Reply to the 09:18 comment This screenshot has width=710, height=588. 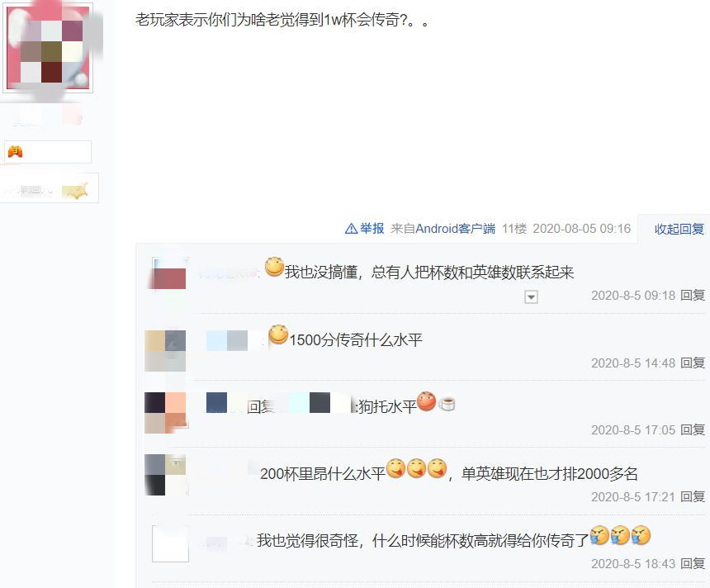(693, 296)
